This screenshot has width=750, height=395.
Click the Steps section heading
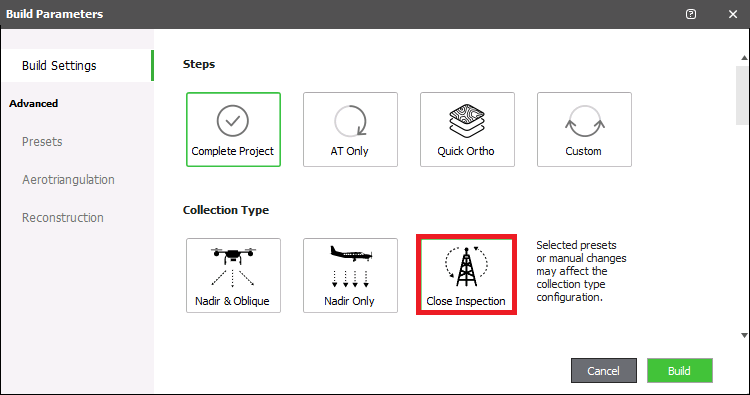(x=199, y=64)
